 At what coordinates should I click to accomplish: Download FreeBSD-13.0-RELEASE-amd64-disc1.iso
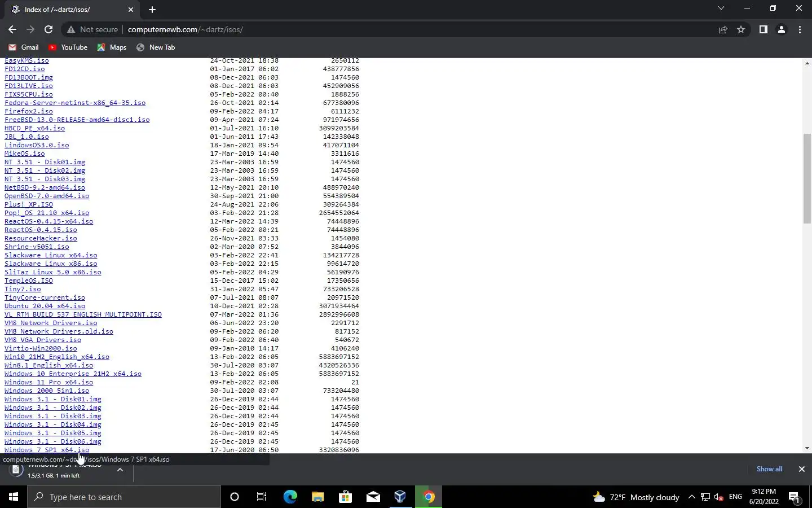click(x=77, y=120)
